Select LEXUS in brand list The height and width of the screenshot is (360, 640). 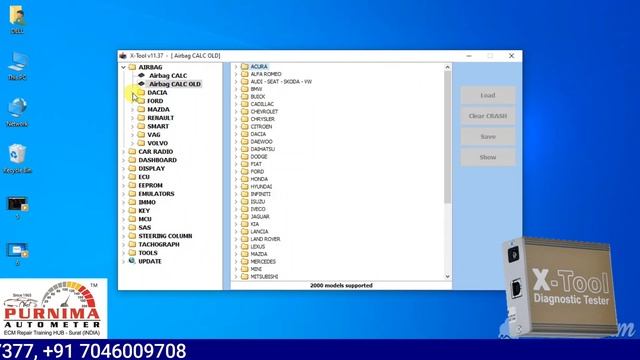click(x=258, y=247)
